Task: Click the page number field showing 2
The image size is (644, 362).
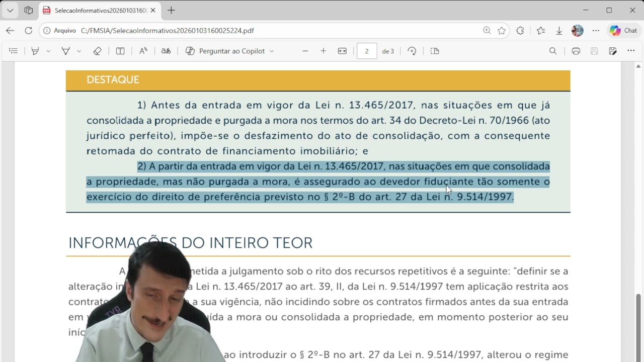Action: point(367,51)
